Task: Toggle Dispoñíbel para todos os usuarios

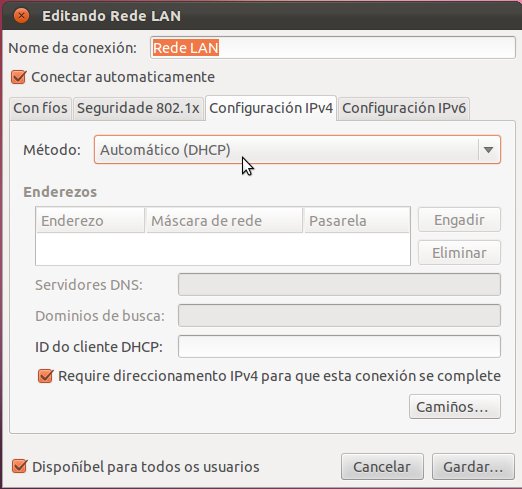Action: (x=19, y=466)
